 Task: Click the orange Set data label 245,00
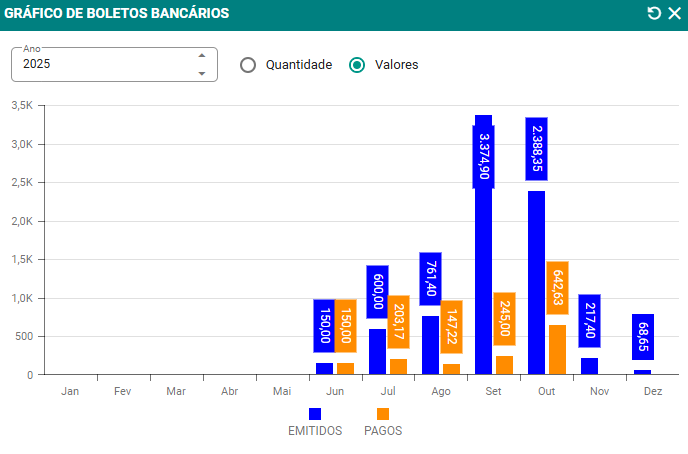(x=504, y=319)
